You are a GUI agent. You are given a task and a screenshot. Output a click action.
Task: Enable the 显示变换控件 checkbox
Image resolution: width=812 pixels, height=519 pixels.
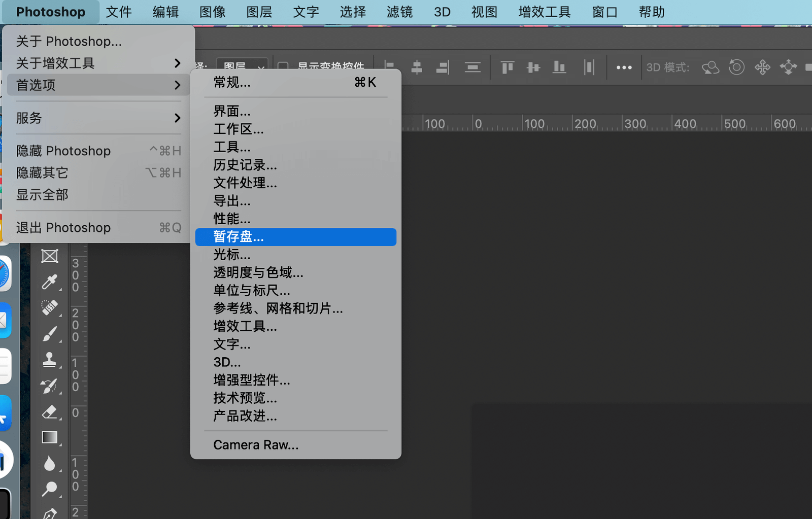283,66
